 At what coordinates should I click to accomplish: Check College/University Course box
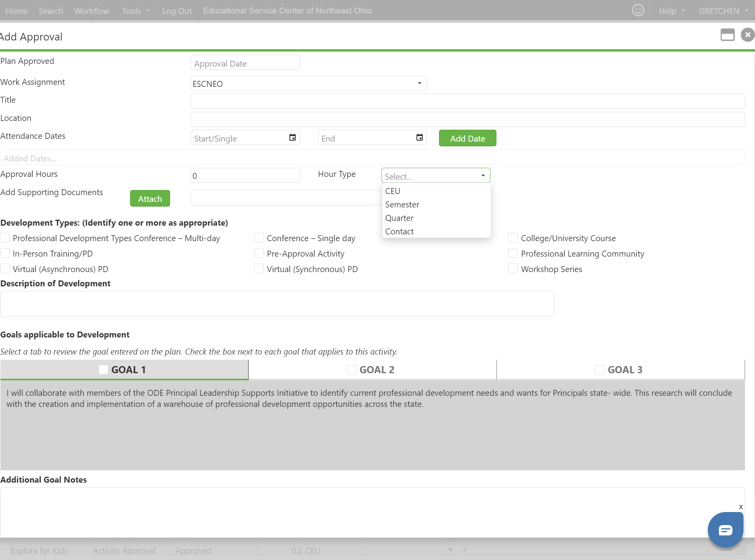point(513,238)
